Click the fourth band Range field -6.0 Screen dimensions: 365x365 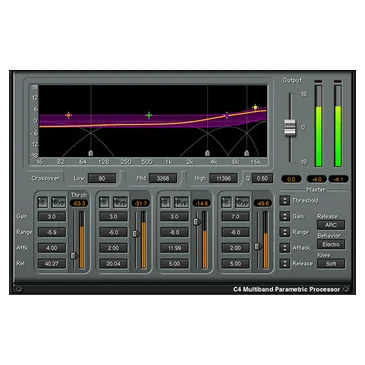tap(235, 232)
